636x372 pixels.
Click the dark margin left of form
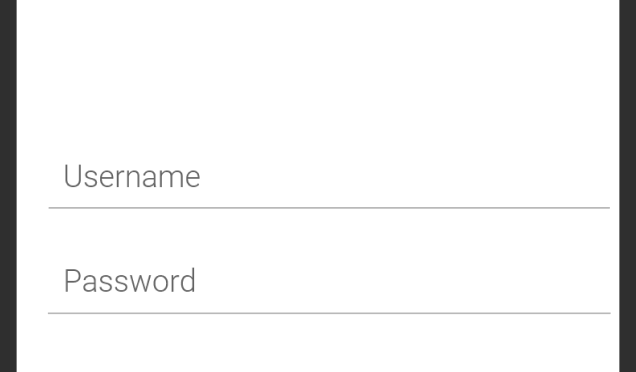(8, 186)
